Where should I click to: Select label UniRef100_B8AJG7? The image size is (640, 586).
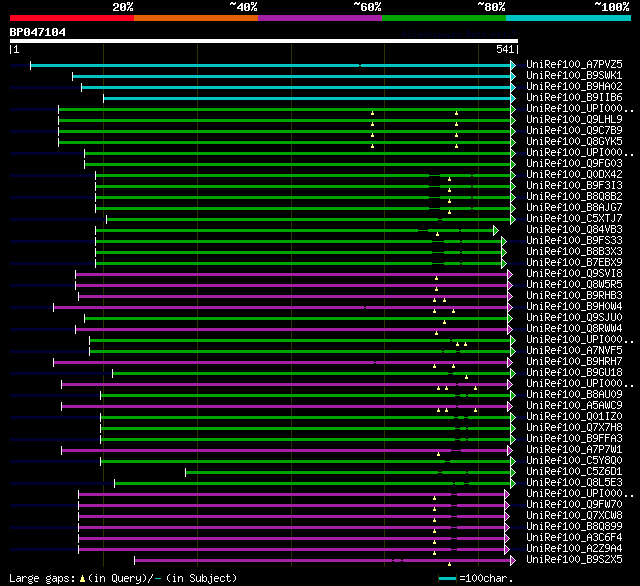[574, 208]
